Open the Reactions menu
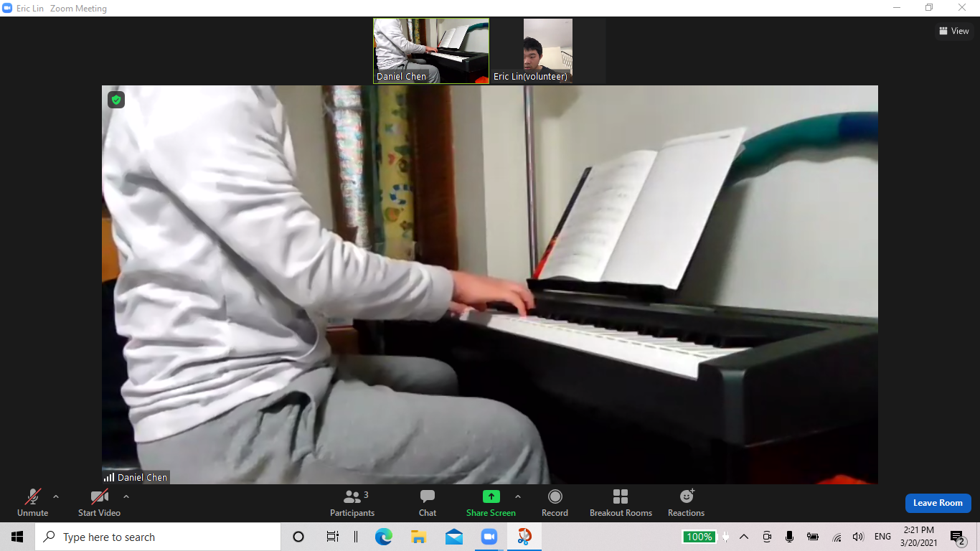980x551 pixels. [x=687, y=502]
